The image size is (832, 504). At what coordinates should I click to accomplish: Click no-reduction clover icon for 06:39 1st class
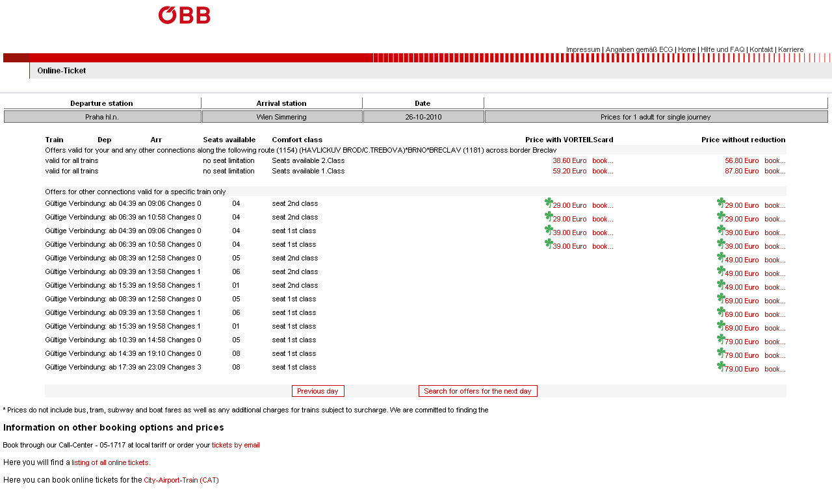(x=721, y=244)
